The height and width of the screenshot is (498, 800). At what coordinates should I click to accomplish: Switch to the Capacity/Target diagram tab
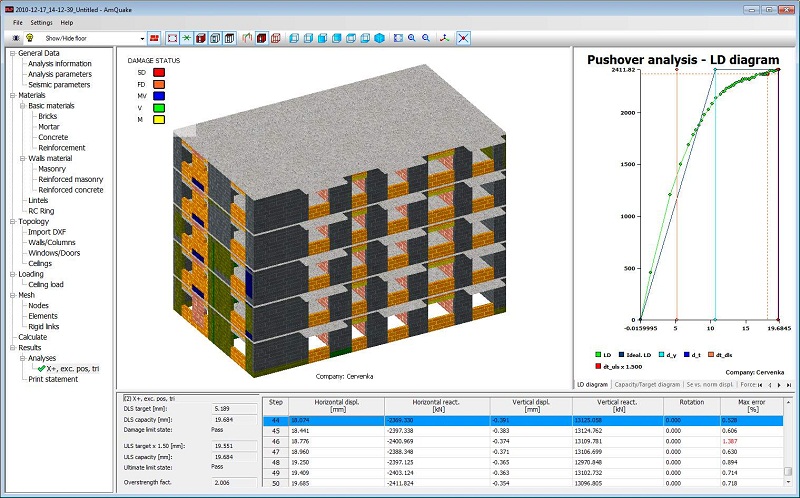647,385
